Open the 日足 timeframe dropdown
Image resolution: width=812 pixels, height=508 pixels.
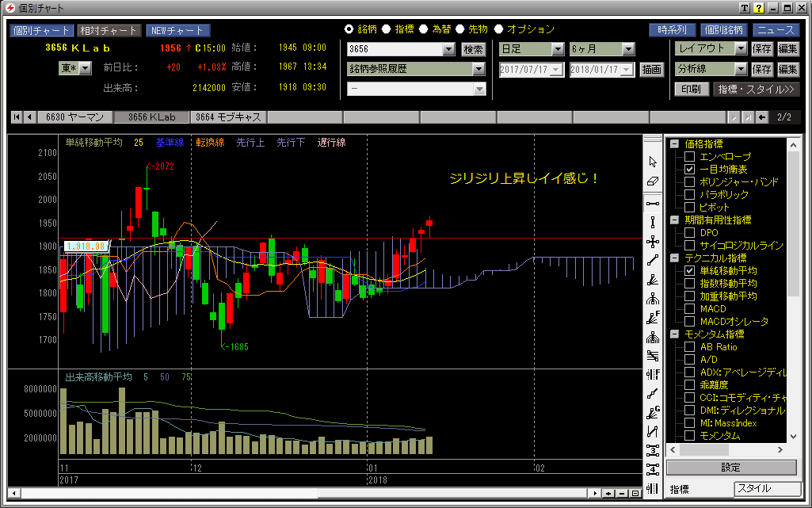click(x=558, y=49)
